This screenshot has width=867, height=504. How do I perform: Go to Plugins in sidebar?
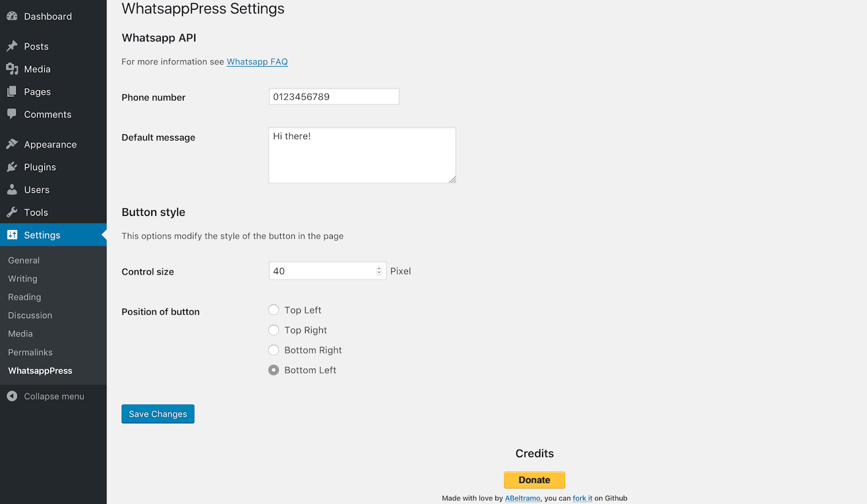coord(53,167)
